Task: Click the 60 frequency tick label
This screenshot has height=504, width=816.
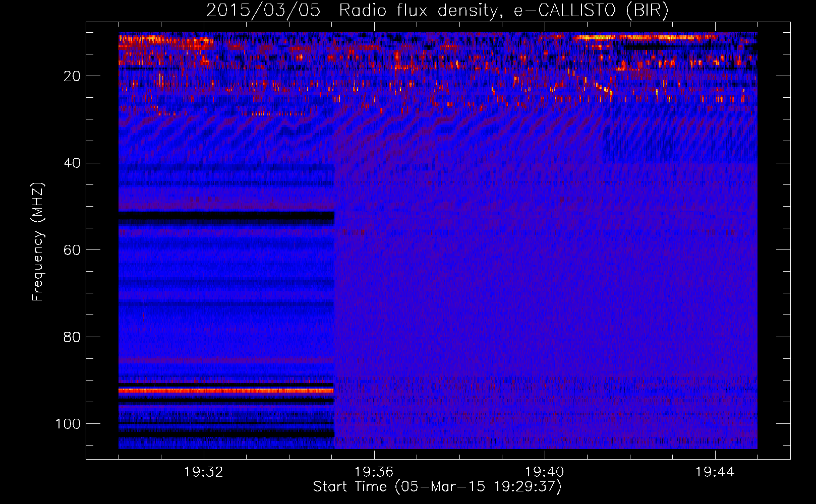Action: coord(72,250)
